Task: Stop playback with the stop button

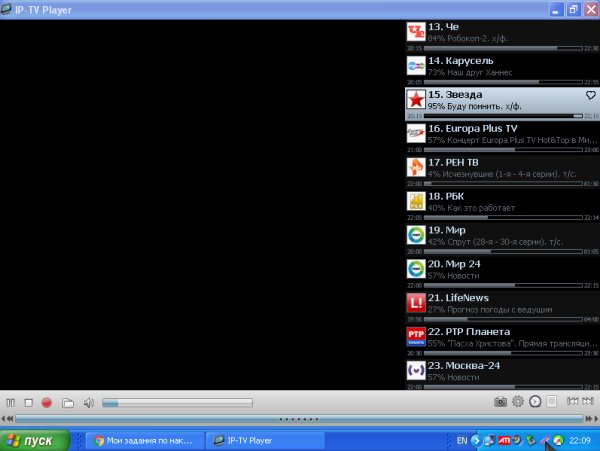Action: [28, 402]
